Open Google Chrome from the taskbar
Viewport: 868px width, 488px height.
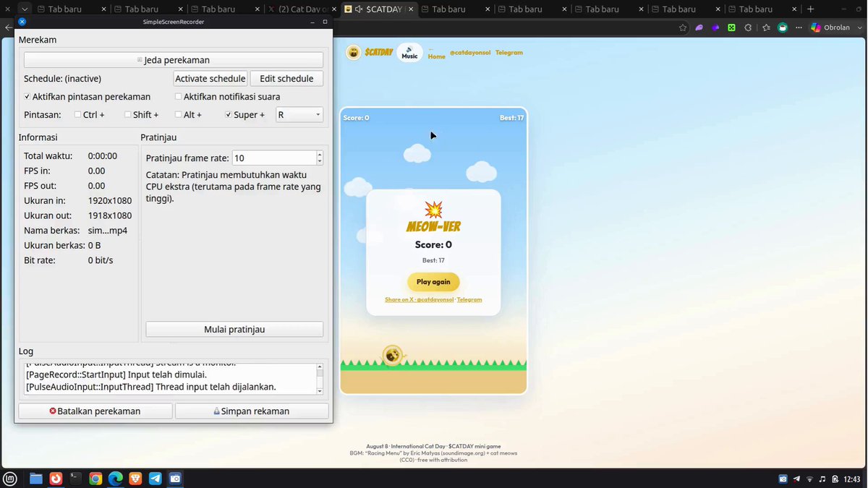coord(95,479)
